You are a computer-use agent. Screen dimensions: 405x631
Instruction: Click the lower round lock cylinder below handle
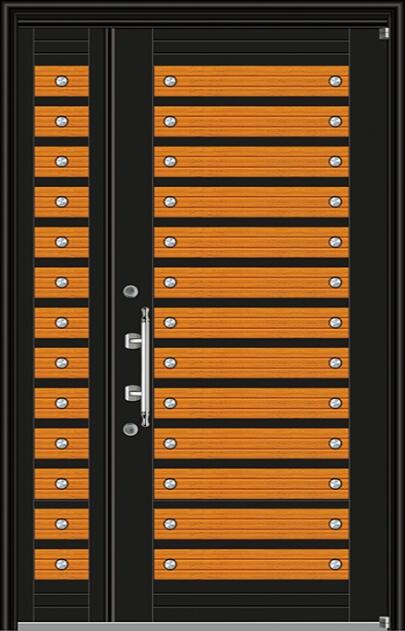[130, 429]
